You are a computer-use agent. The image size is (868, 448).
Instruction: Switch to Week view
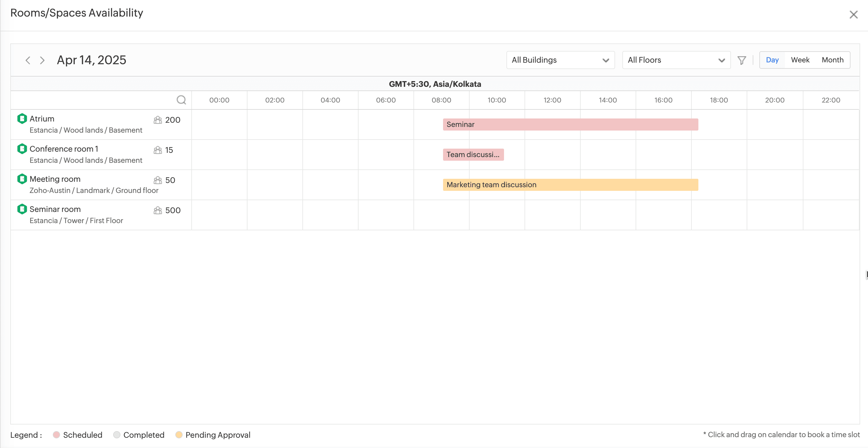coord(800,60)
